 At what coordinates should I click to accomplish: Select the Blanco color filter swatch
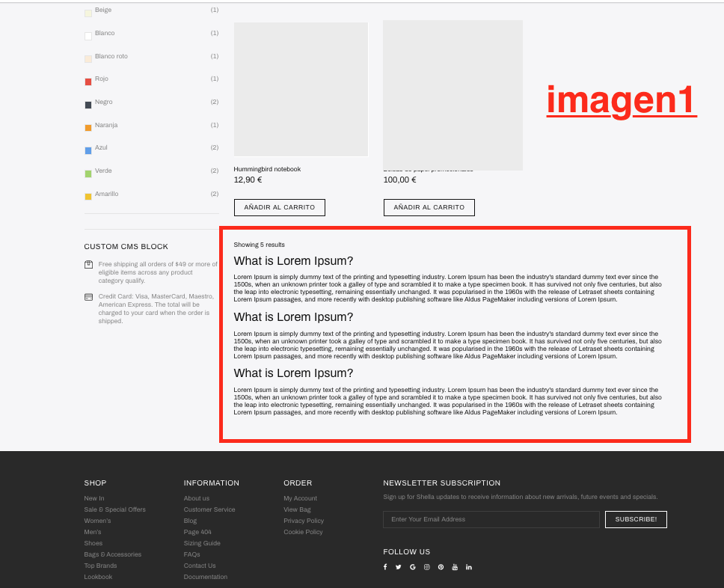point(88,37)
